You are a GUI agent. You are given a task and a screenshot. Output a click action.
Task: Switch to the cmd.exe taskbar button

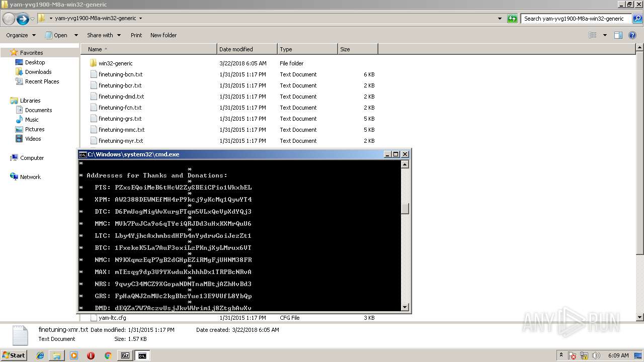pos(142,355)
